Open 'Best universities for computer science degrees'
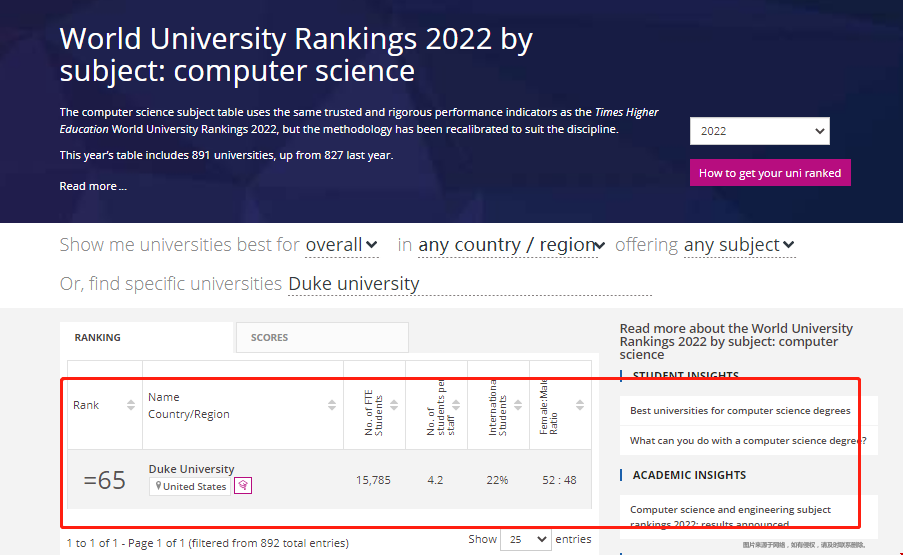The image size is (903, 555). coord(740,411)
